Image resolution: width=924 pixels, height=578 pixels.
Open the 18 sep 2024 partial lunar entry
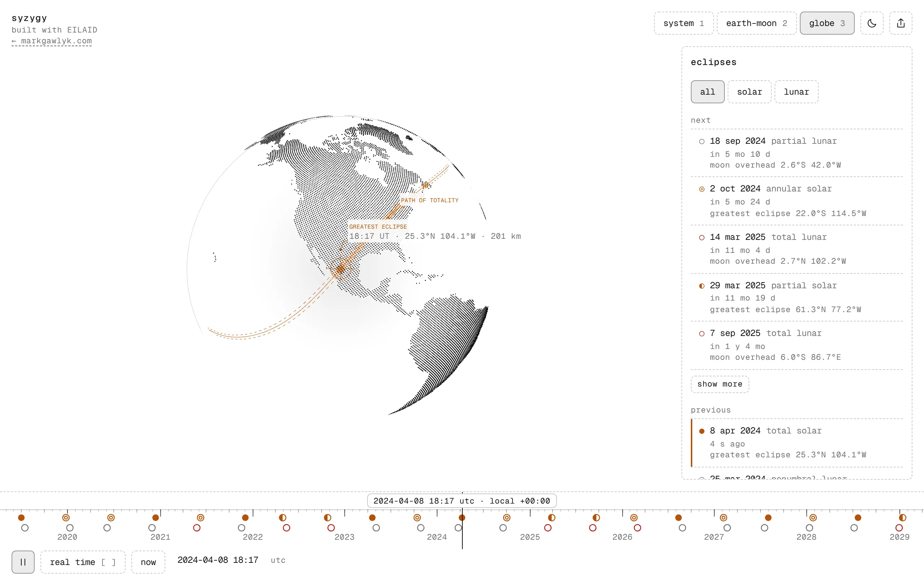click(x=797, y=153)
